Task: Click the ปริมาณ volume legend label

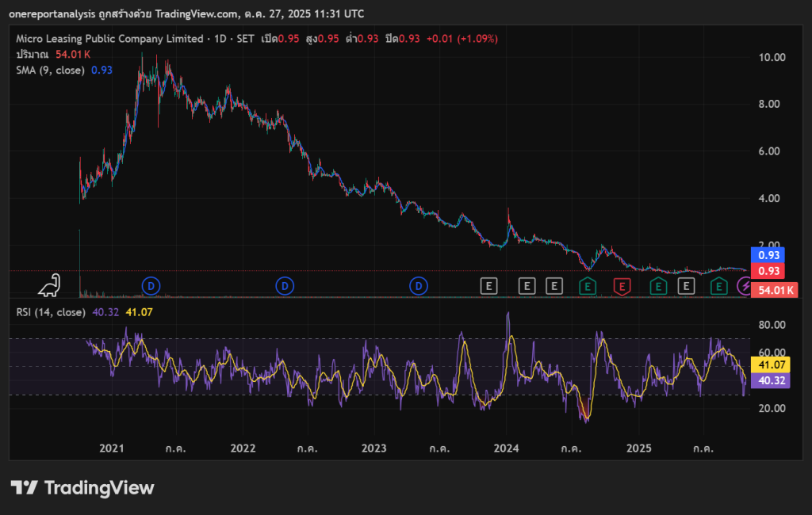Action: click(x=33, y=54)
